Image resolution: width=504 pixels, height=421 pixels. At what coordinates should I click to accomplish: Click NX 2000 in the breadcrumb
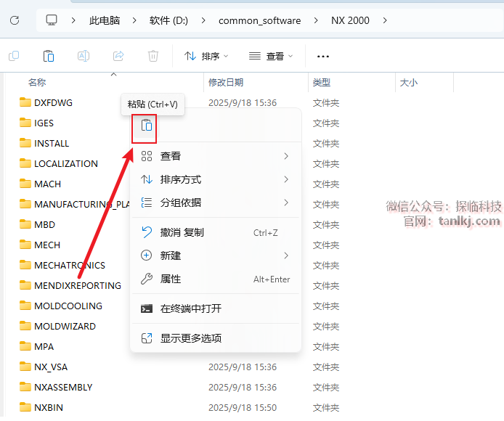350,20
